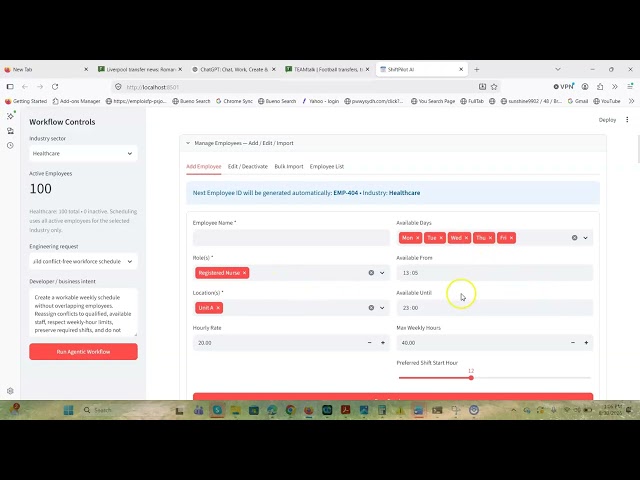Click the Available Until time field

point(494,308)
